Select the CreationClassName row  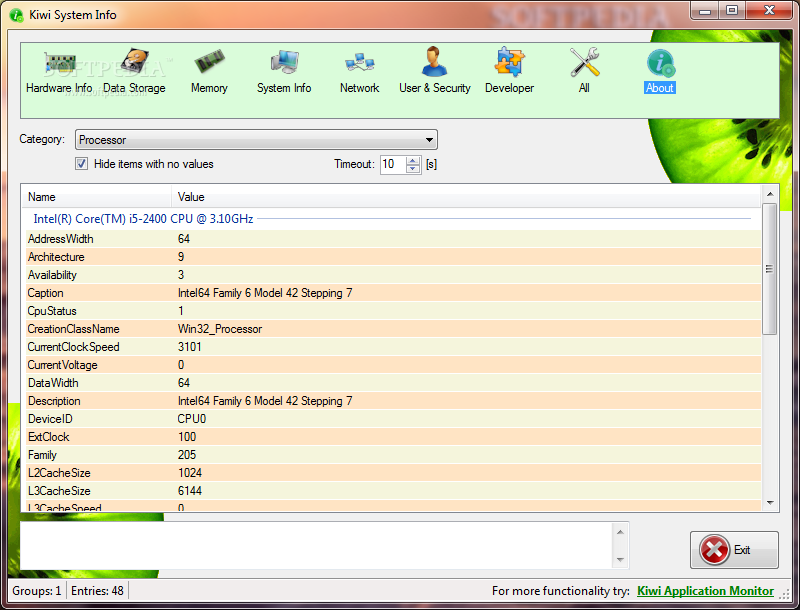(393, 329)
